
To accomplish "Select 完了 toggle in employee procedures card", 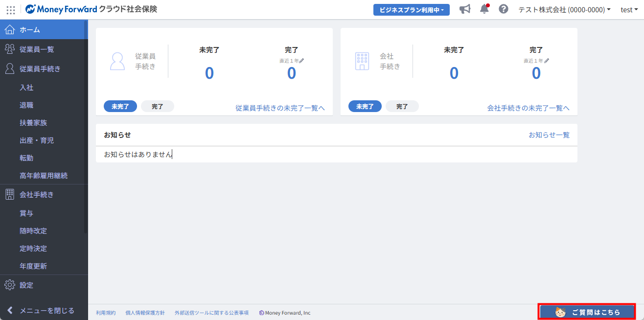I will tap(157, 106).
